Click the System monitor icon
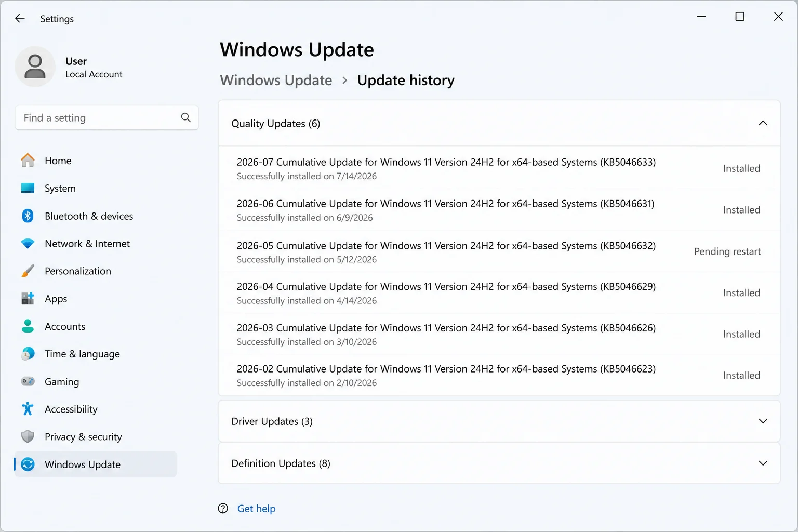798x532 pixels. click(x=28, y=188)
